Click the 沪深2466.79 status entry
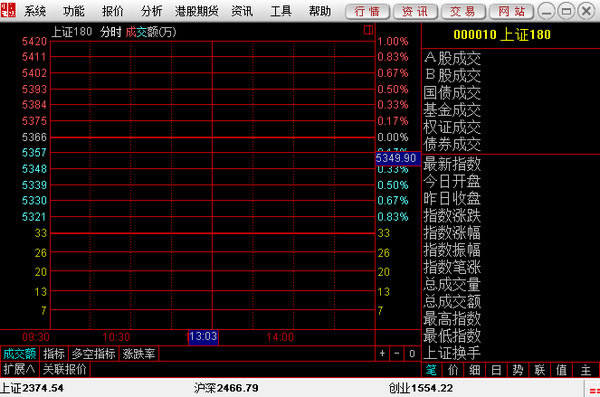Screen dimensions: 600x397 point(226,388)
